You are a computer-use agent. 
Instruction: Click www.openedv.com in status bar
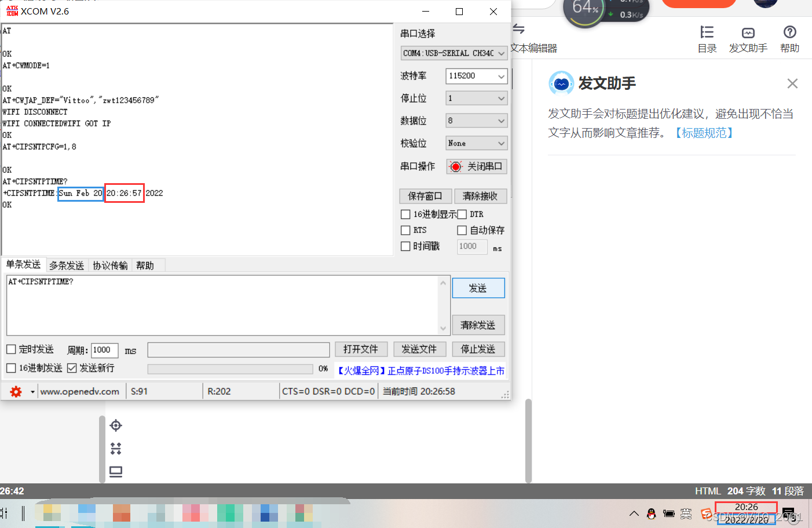[x=80, y=392]
